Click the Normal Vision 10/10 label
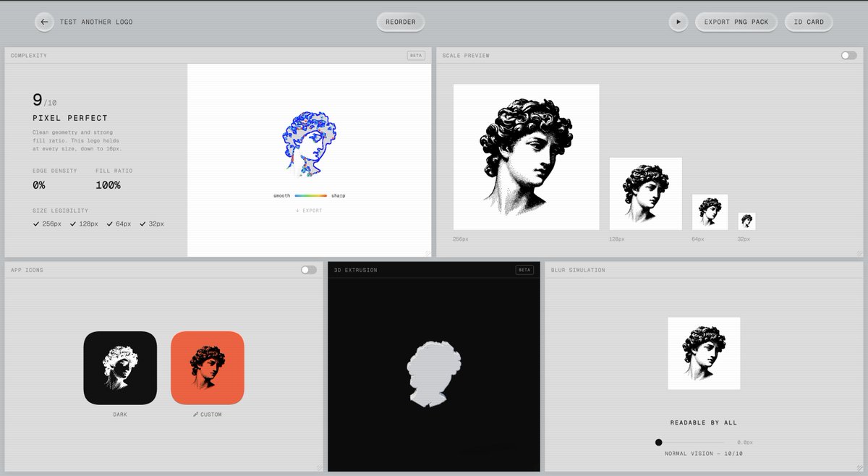The image size is (868, 476). point(704,454)
